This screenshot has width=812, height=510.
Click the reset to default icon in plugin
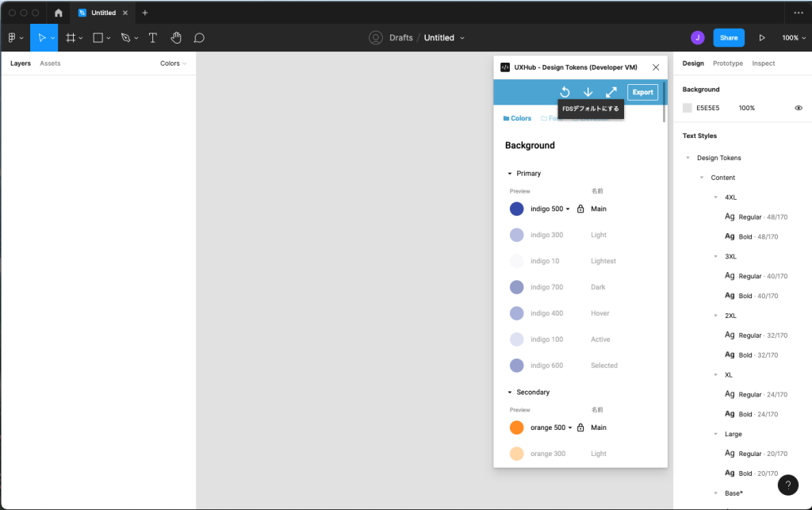click(565, 92)
